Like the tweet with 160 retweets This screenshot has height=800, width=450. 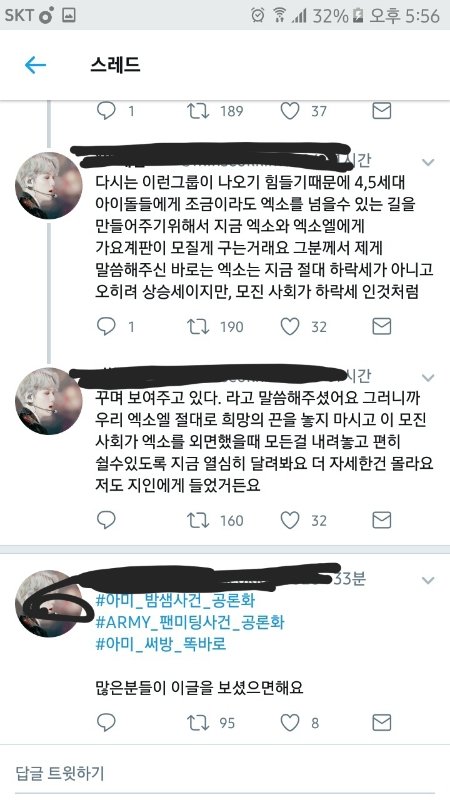point(290,520)
